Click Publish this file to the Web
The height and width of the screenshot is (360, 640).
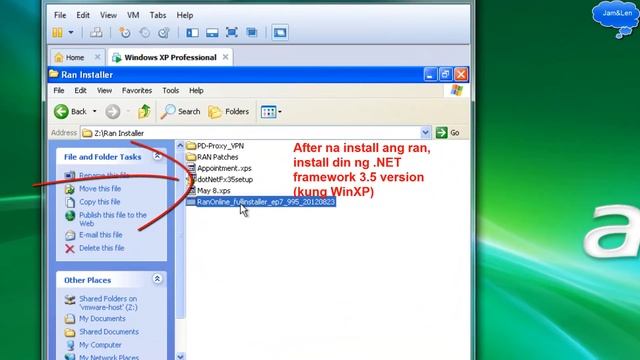pyautogui.click(x=113, y=219)
